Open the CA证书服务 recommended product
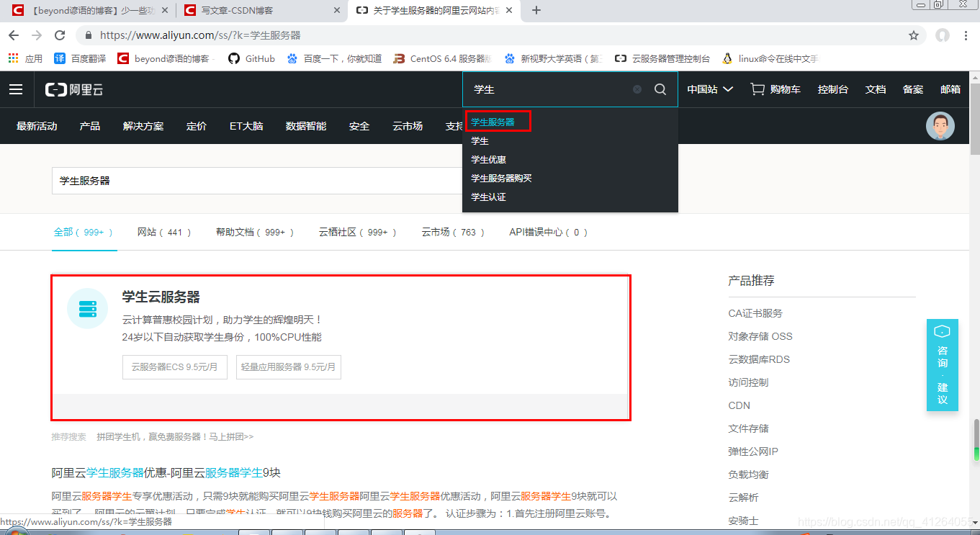980x535 pixels. click(x=755, y=313)
